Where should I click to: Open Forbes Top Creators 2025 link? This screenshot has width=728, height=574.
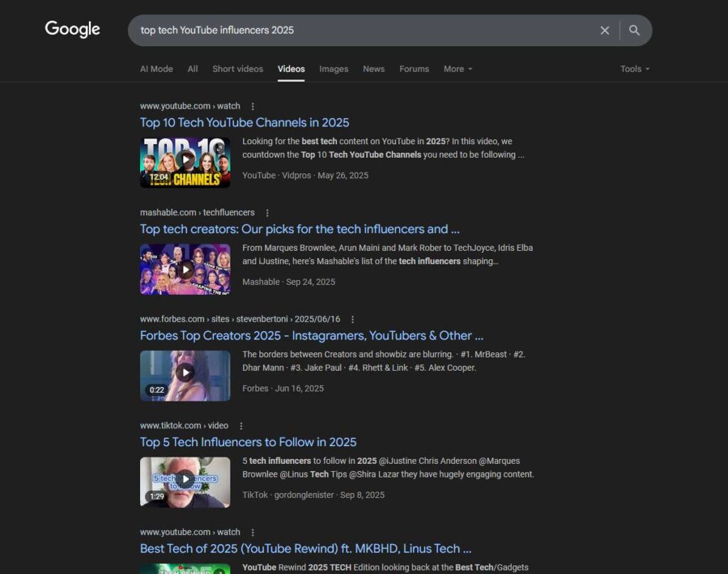click(x=311, y=335)
